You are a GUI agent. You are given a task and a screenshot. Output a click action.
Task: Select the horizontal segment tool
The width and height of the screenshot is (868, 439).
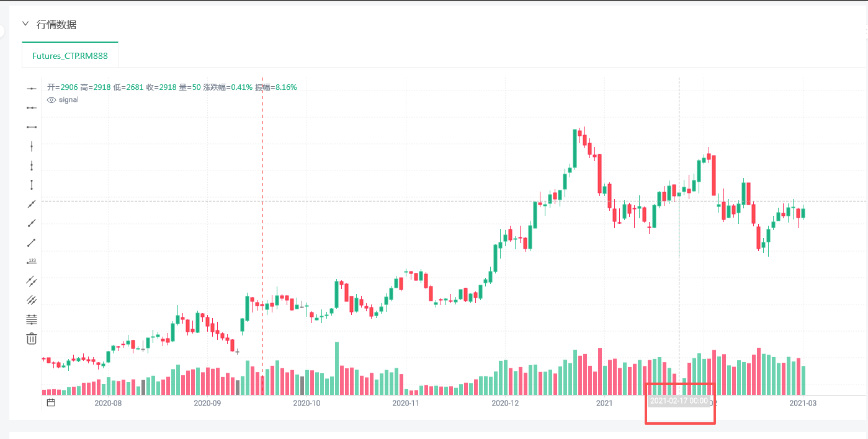(32, 127)
